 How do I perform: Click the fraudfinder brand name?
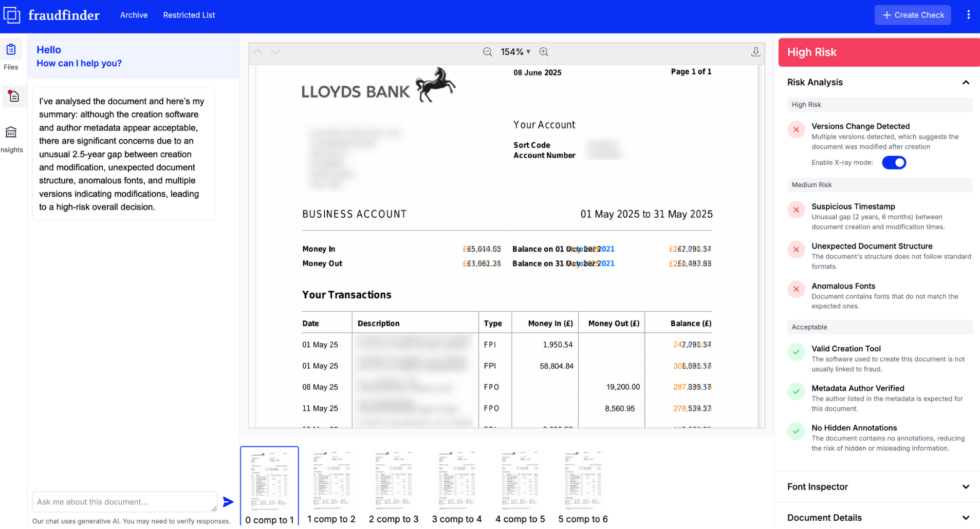[64, 15]
